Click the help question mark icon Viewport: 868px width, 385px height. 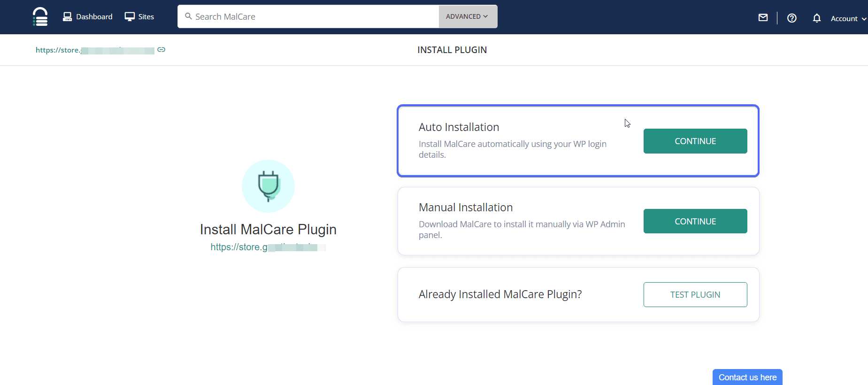point(792,18)
